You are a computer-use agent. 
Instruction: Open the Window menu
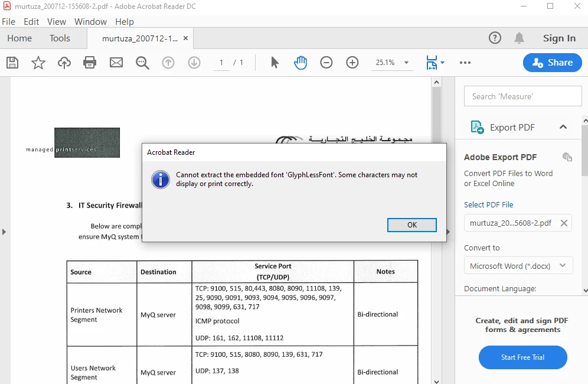tap(90, 22)
